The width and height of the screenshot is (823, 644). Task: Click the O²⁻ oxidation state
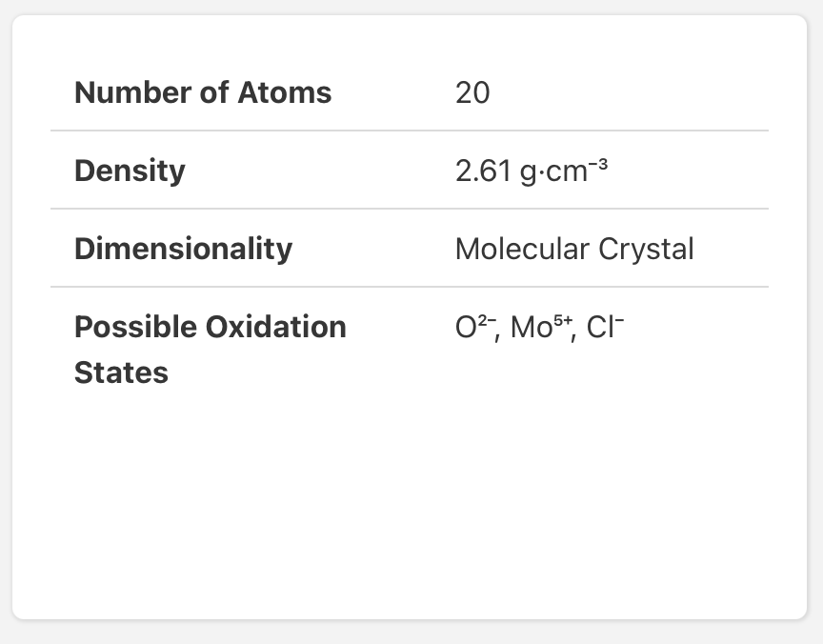tap(476, 327)
